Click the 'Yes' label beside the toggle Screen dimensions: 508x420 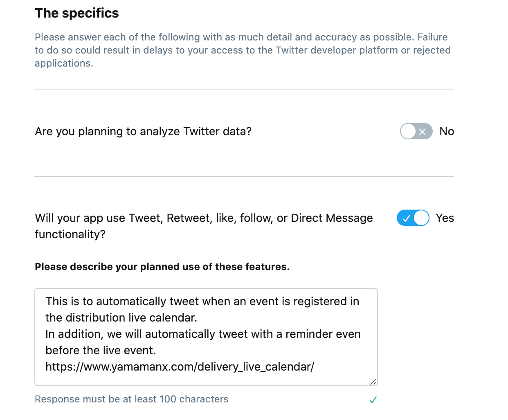coord(445,218)
